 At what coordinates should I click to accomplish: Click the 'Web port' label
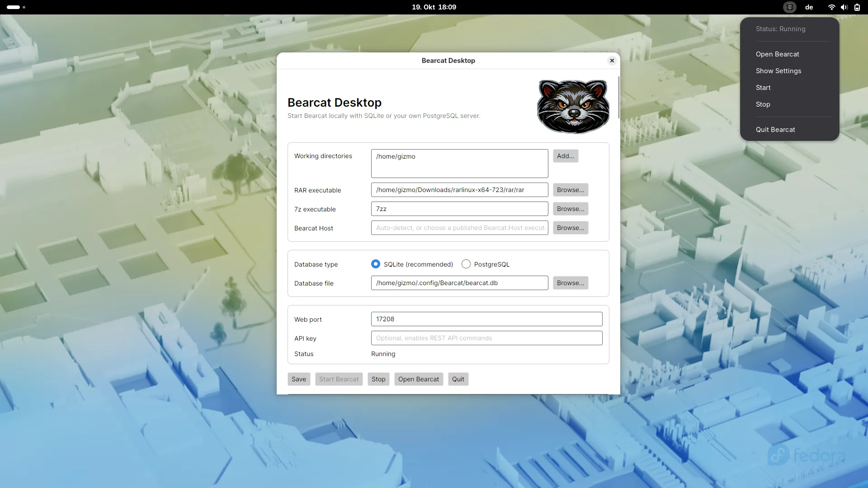[x=308, y=319]
